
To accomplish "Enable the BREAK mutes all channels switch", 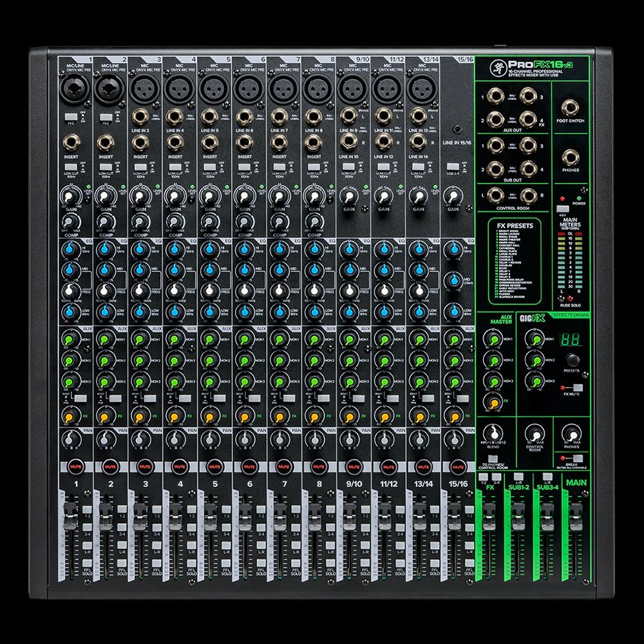I will 578,459.
